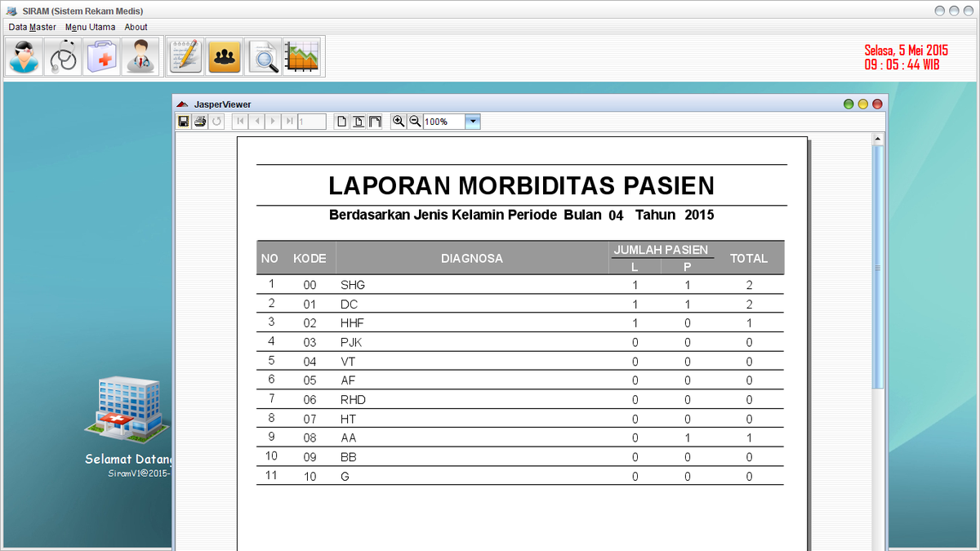Click the DC diagnosis text
The height and width of the screenshot is (551, 980).
(350, 304)
